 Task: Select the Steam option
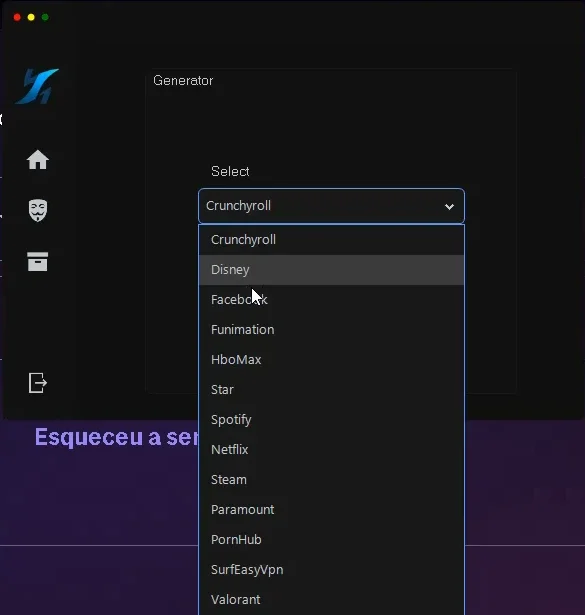click(331, 480)
